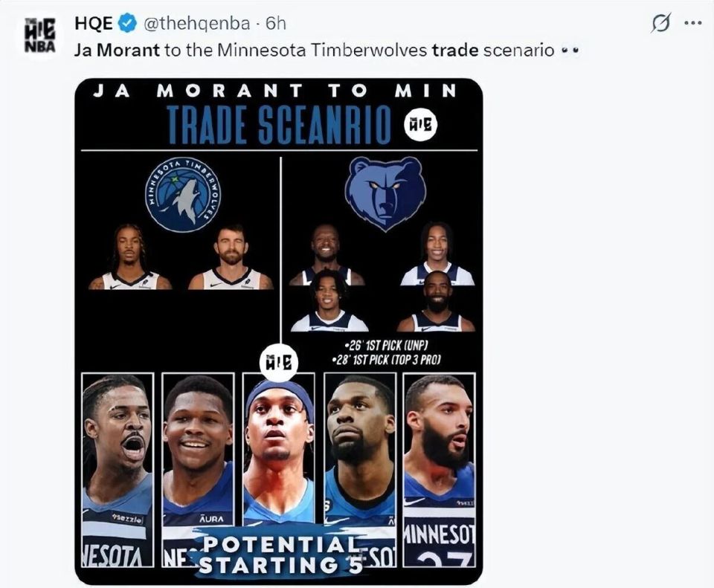
Task: Click the HQE NBA profile avatar
Action: [40, 36]
